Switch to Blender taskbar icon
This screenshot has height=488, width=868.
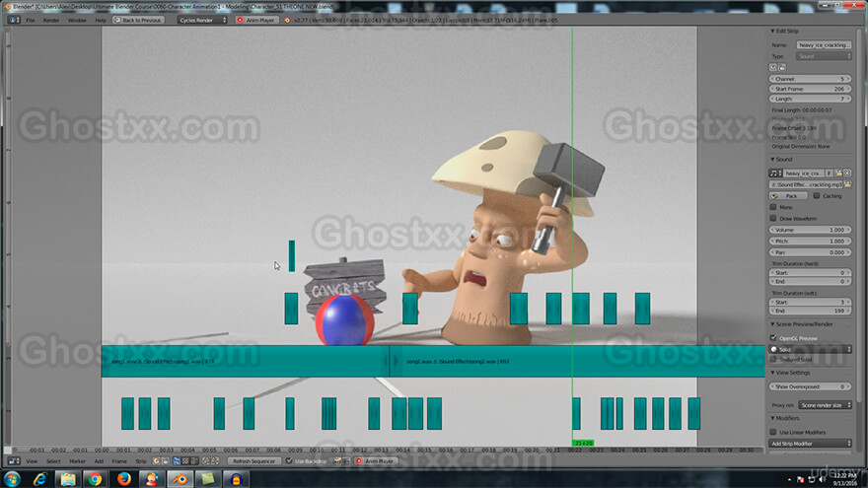(x=180, y=478)
